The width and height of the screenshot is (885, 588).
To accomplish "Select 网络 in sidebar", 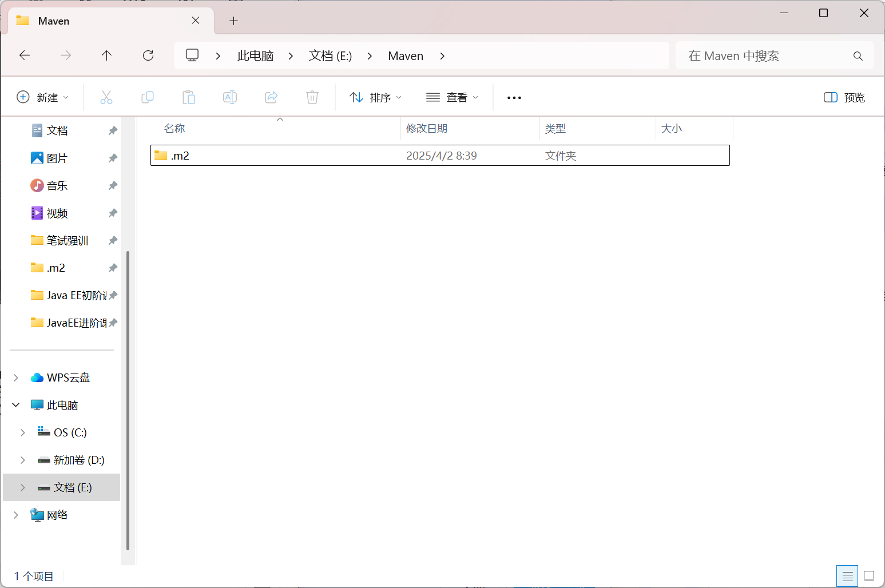I will (57, 515).
